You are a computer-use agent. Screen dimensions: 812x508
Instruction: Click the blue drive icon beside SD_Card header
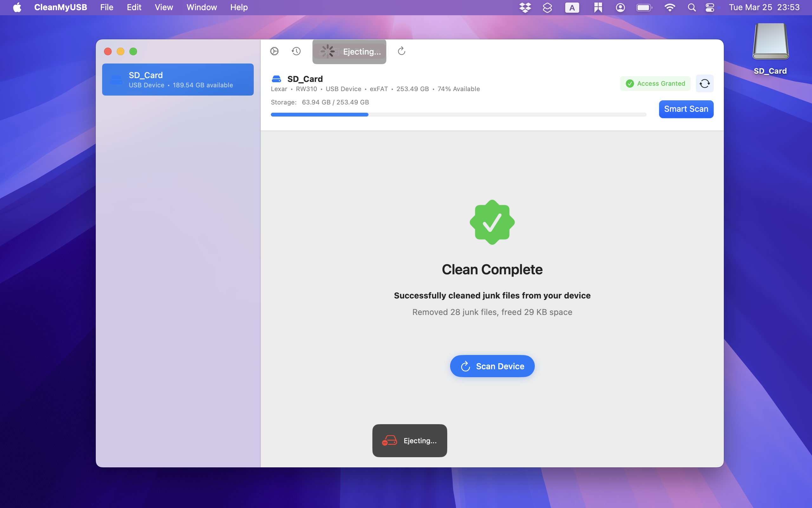(x=276, y=79)
